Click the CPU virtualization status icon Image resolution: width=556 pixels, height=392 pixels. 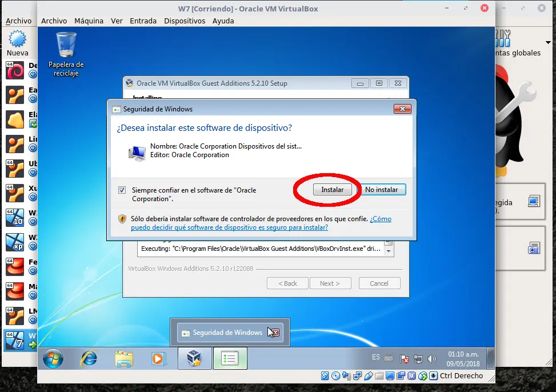(411, 375)
